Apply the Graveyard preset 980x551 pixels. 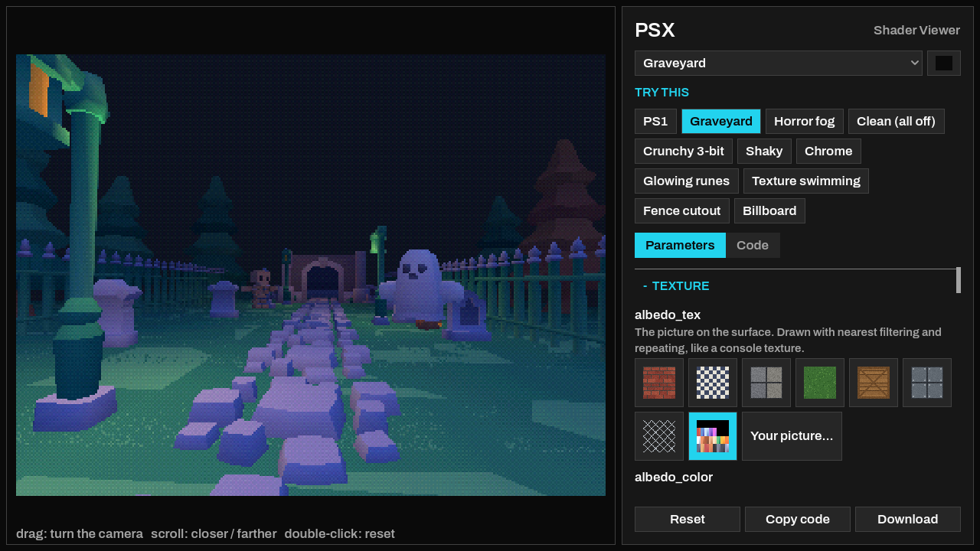[721, 121]
